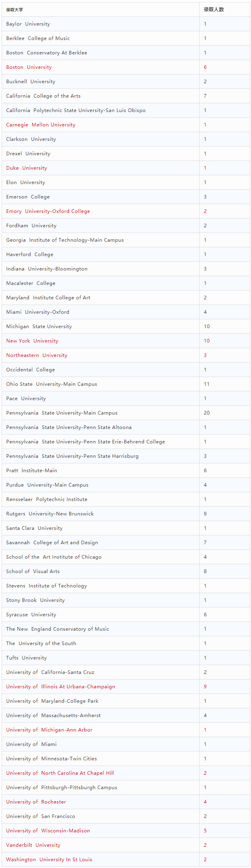Viewport: 251px width, 868px height.
Task: Click Northeastern University text
Action: (x=36, y=355)
